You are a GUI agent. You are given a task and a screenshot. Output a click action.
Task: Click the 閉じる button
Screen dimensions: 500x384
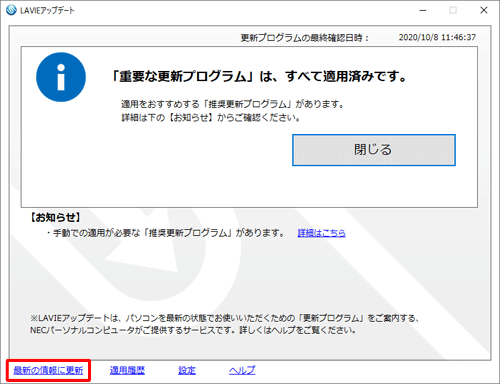click(374, 150)
